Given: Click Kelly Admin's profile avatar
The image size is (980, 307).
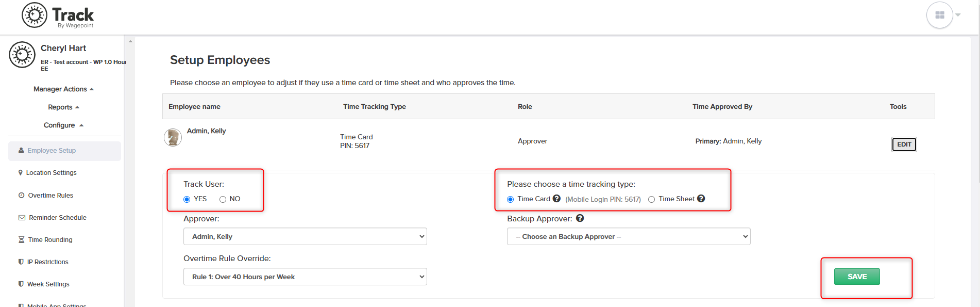Looking at the screenshot, I should click(x=173, y=137).
